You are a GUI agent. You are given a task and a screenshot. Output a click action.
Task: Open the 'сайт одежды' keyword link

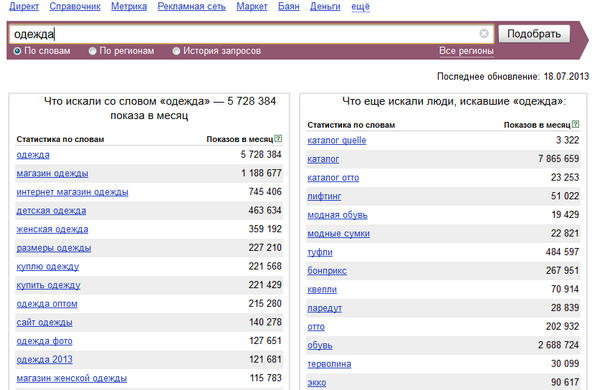[x=44, y=322]
